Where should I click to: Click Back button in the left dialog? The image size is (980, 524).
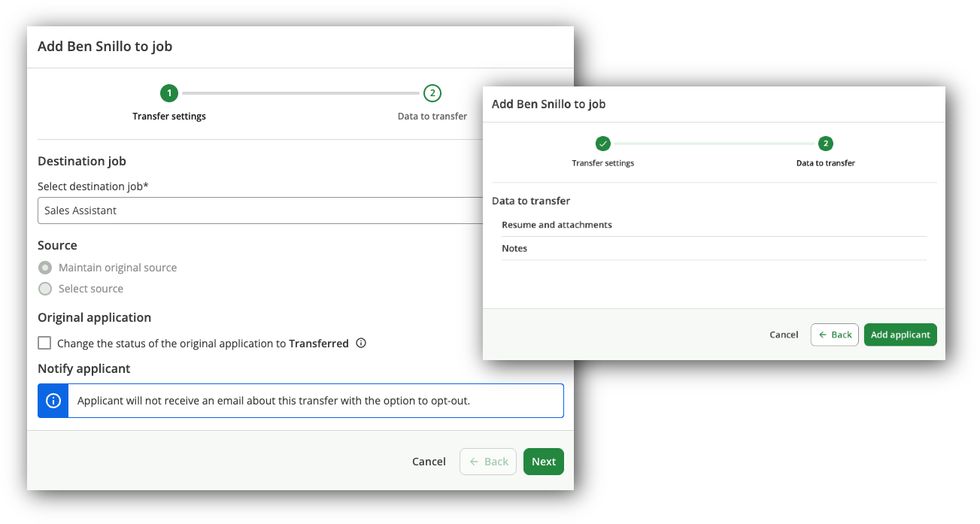point(488,462)
